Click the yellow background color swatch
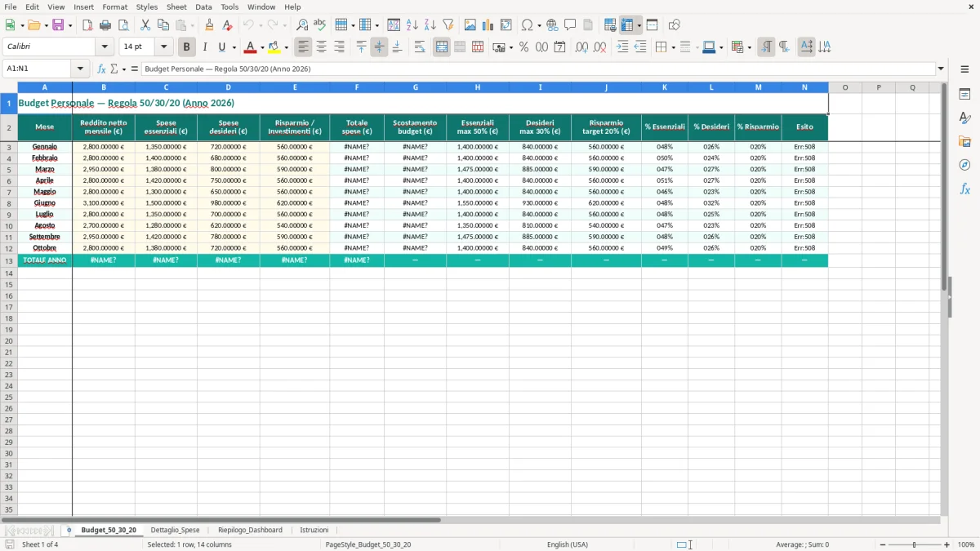980x551 pixels. coord(275,47)
